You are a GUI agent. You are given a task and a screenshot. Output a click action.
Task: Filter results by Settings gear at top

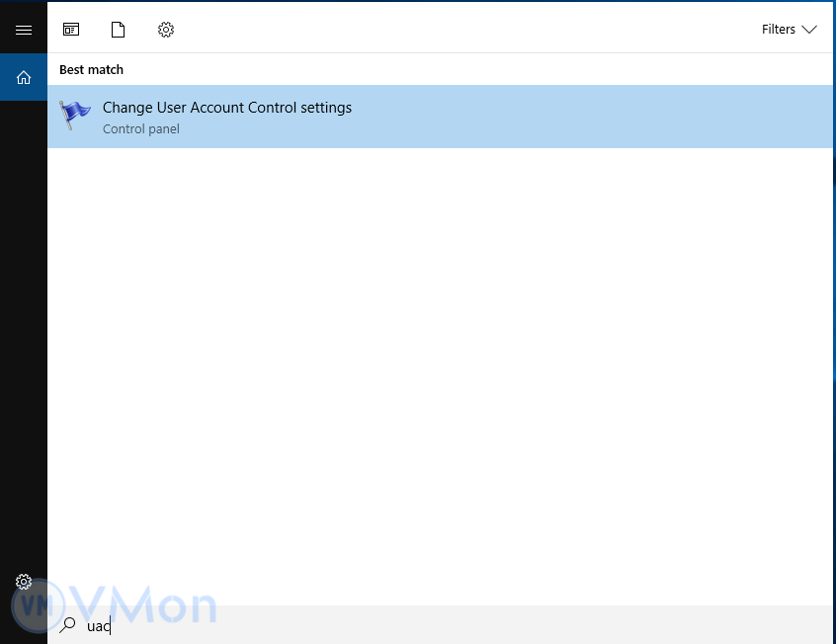point(166,30)
